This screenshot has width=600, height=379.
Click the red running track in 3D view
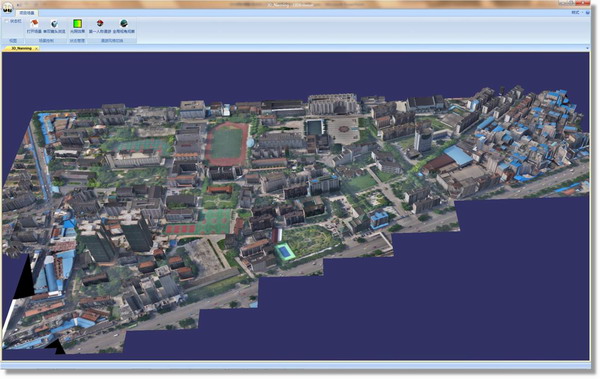pos(227,144)
